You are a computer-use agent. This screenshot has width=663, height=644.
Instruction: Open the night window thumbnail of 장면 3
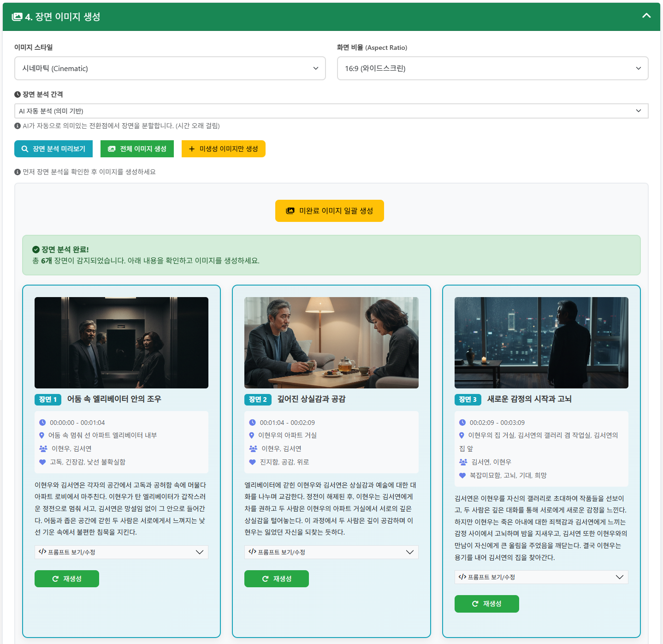point(541,343)
